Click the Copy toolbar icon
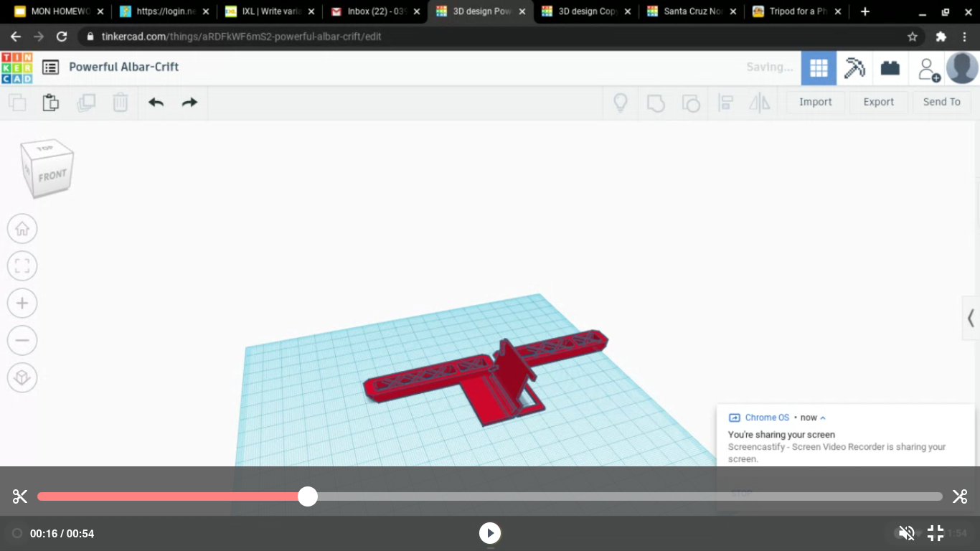 point(17,103)
